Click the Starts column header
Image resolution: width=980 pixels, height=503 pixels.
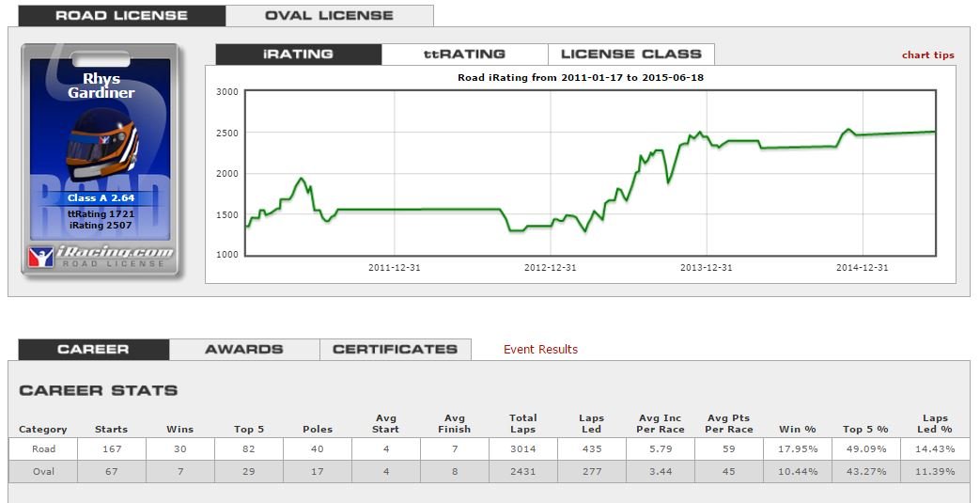(111, 429)
